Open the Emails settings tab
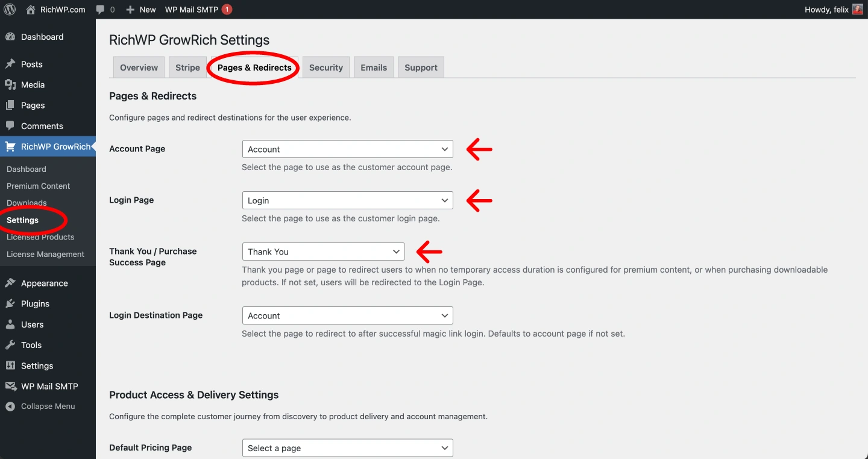This screenshot has height=459, width=868. [x=374, y=68]
